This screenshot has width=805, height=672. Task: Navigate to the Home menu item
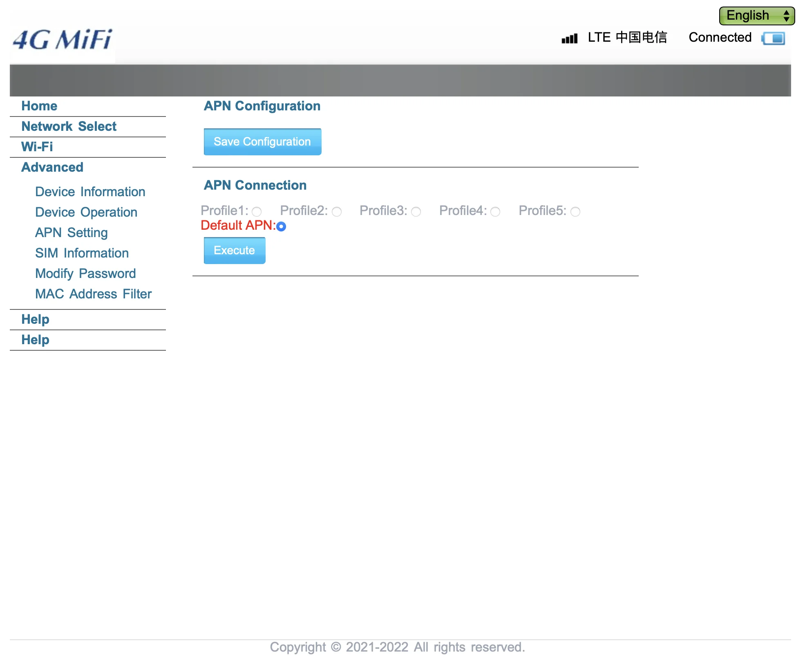point(40,105)
